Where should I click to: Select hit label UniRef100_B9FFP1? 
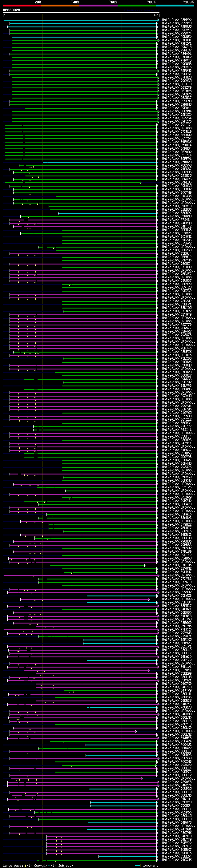coord(177,159)
